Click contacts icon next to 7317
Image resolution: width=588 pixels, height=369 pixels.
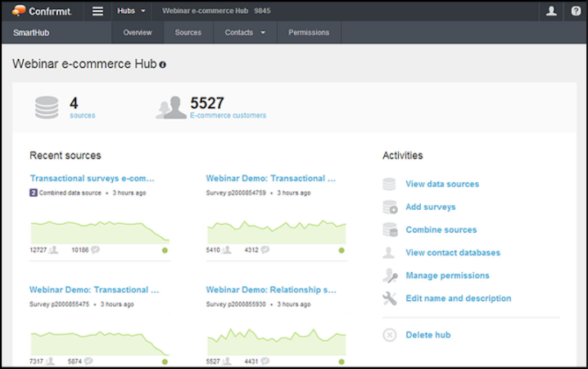[x=50, y=361]
